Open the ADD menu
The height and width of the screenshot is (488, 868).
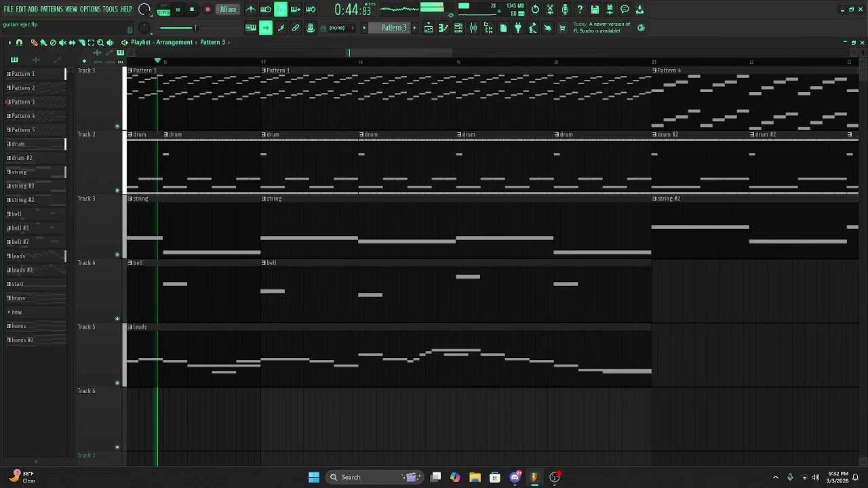click(33, 9)
